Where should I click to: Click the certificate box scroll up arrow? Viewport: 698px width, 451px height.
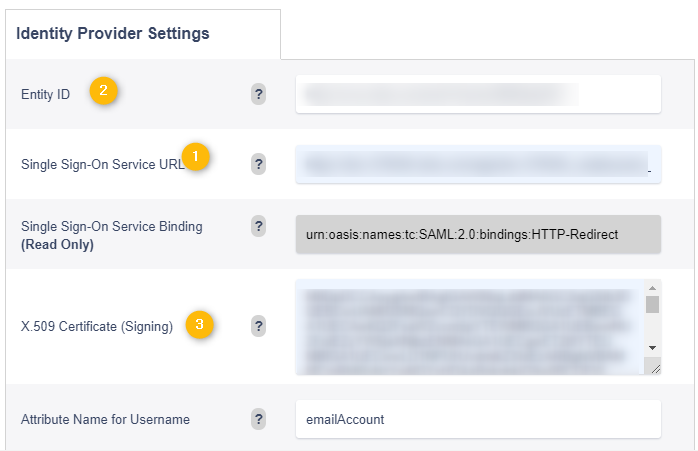pyautogui.click(x=653, y=288)
